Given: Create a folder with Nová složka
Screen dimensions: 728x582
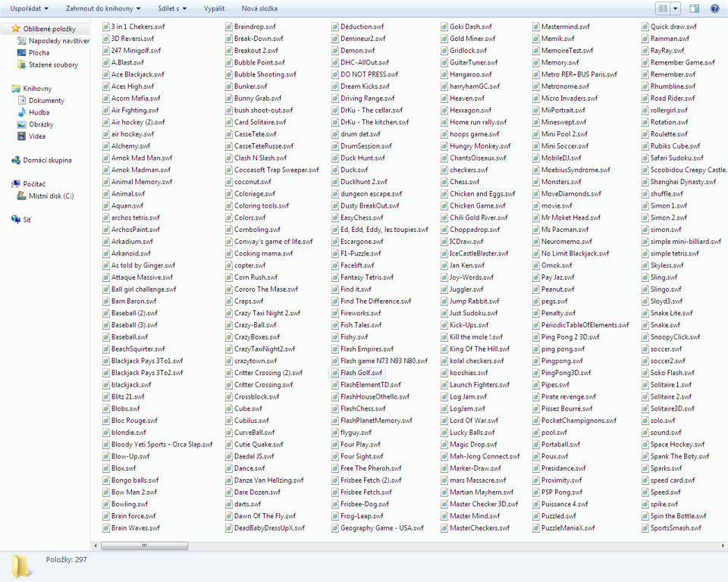Looking at the screenshot, I should pos(259,8).
